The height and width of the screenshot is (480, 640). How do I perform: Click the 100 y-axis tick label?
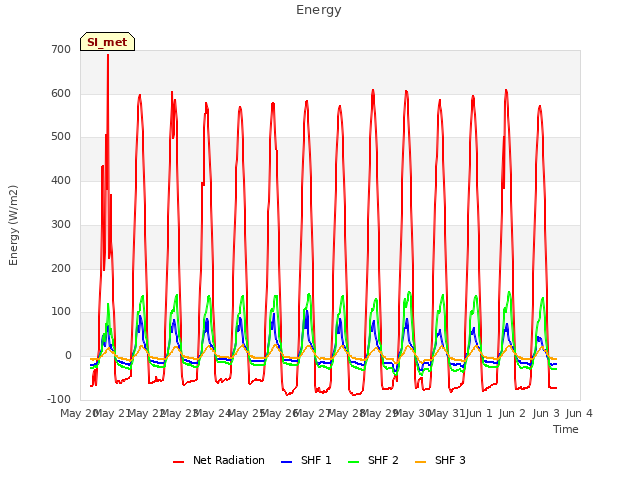click(x=61, y=312)
